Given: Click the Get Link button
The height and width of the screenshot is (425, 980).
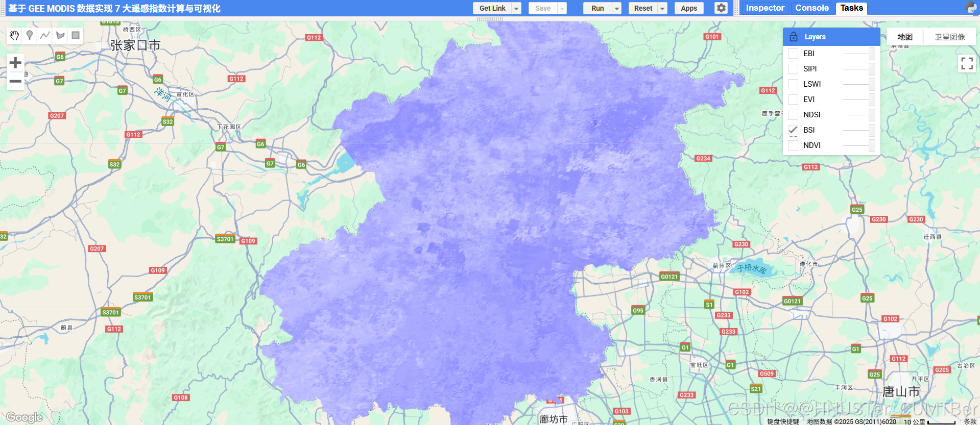Looking at the screenshot, I should (x=492, y=8).
